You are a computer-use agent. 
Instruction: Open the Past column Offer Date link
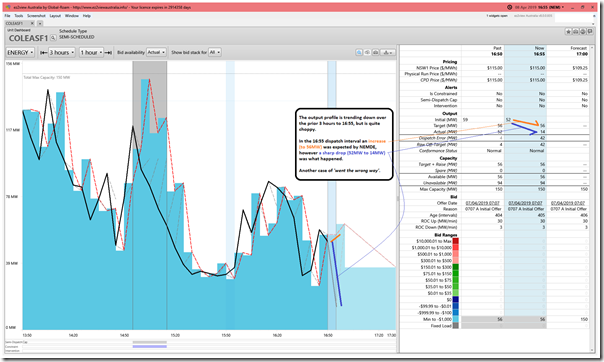point(482,203)
